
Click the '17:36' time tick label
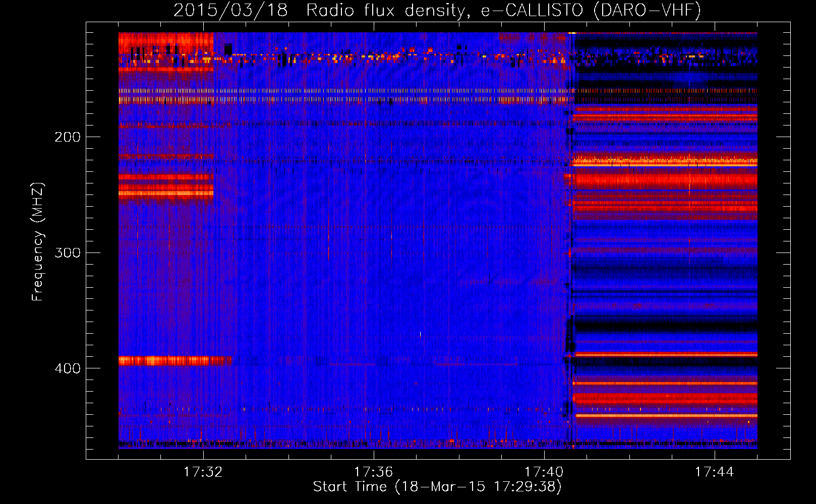click(x=373, y=472)
